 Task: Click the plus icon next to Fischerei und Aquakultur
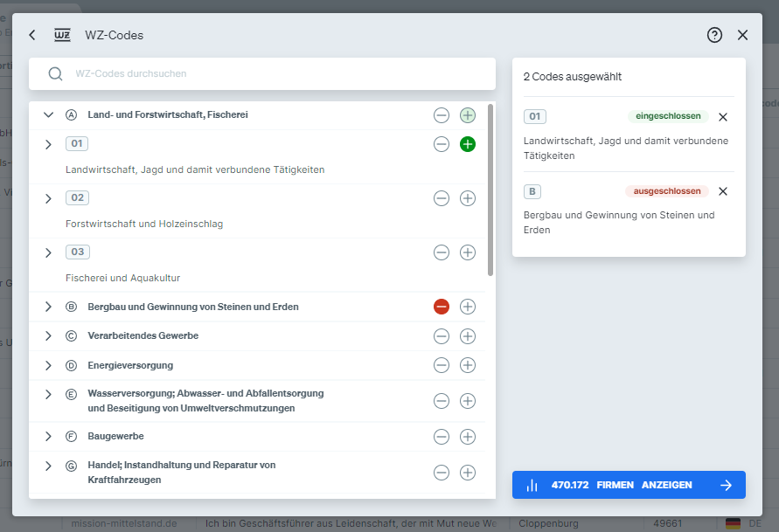click(x=468, y=252)
